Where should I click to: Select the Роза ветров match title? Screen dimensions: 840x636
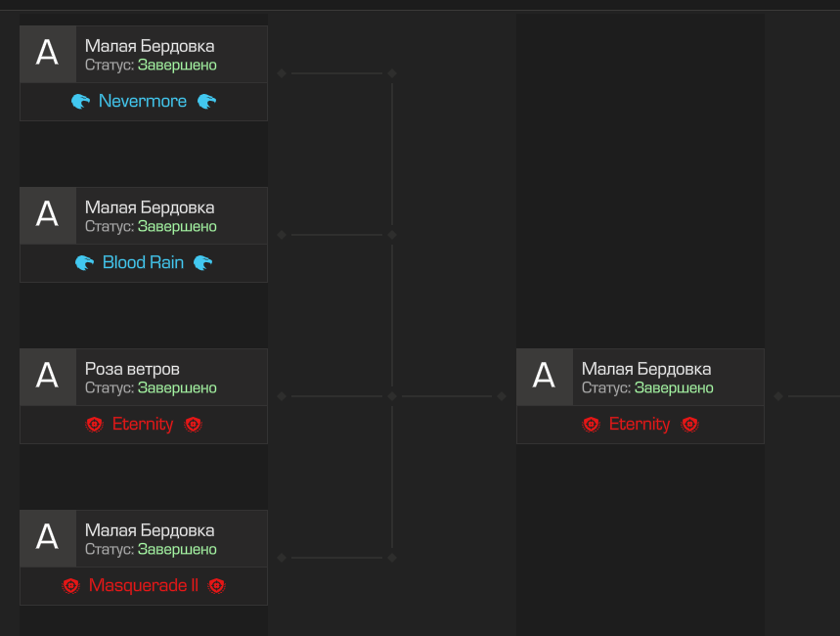pos(132,369)
